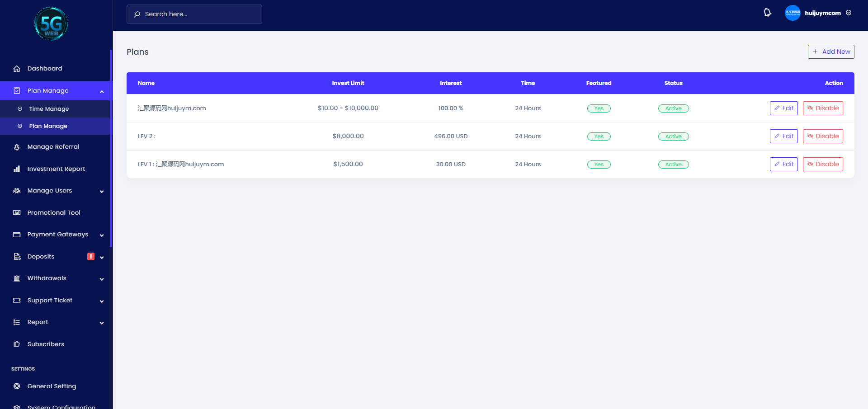Click the Add New plan button
The height and width of the screenshot is (409, 868).
click(x=831, y=52)
